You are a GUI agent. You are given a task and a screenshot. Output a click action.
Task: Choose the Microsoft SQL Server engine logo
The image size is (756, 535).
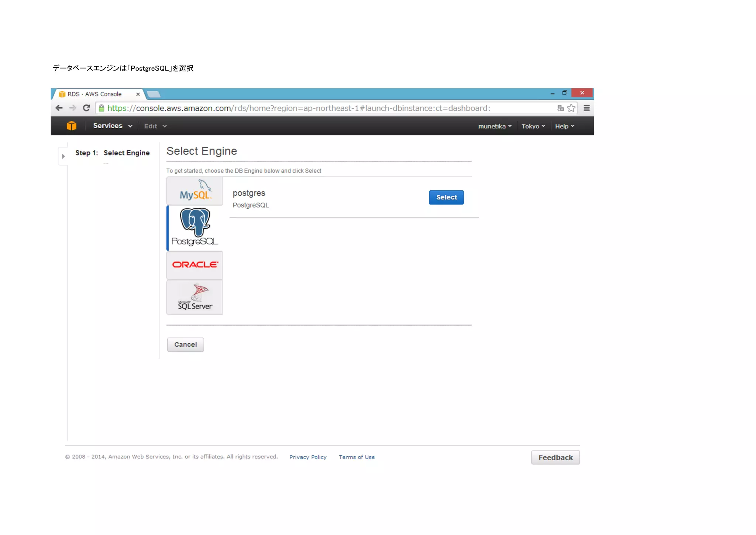click(x=195, y=297)
